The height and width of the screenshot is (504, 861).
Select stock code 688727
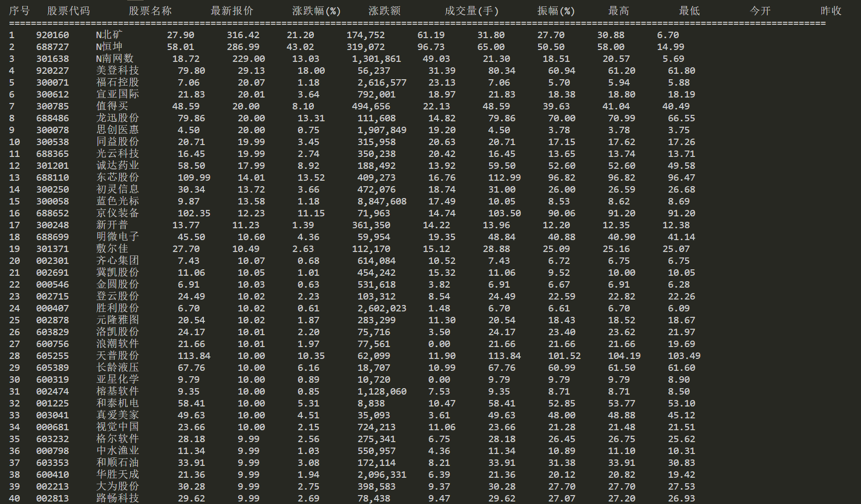tap(52, 47)
